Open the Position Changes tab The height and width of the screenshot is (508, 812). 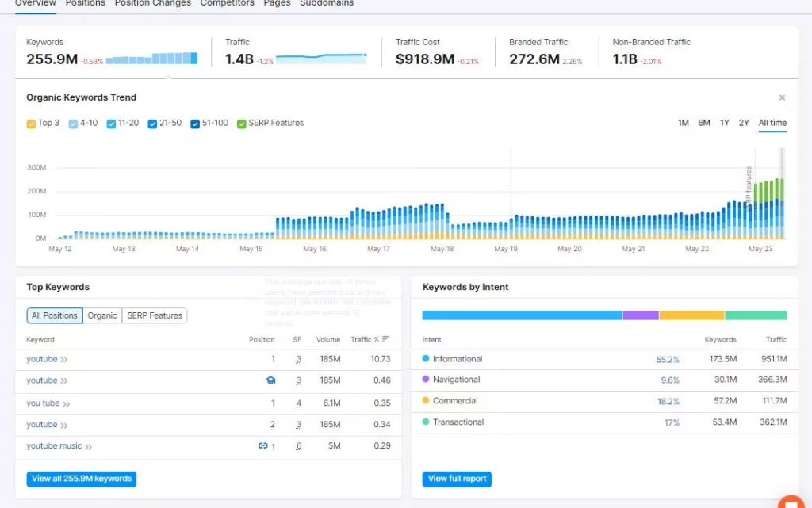[x=153, y=3]
